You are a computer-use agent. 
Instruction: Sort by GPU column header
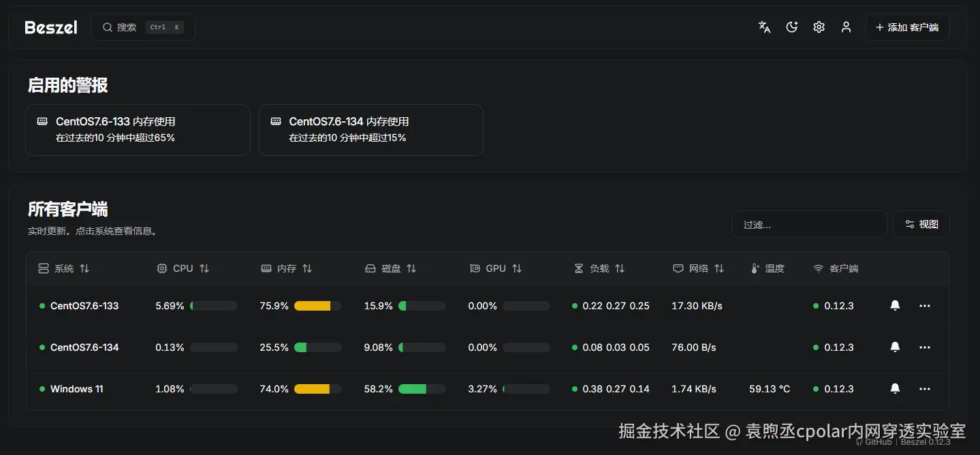pos(496,268)
